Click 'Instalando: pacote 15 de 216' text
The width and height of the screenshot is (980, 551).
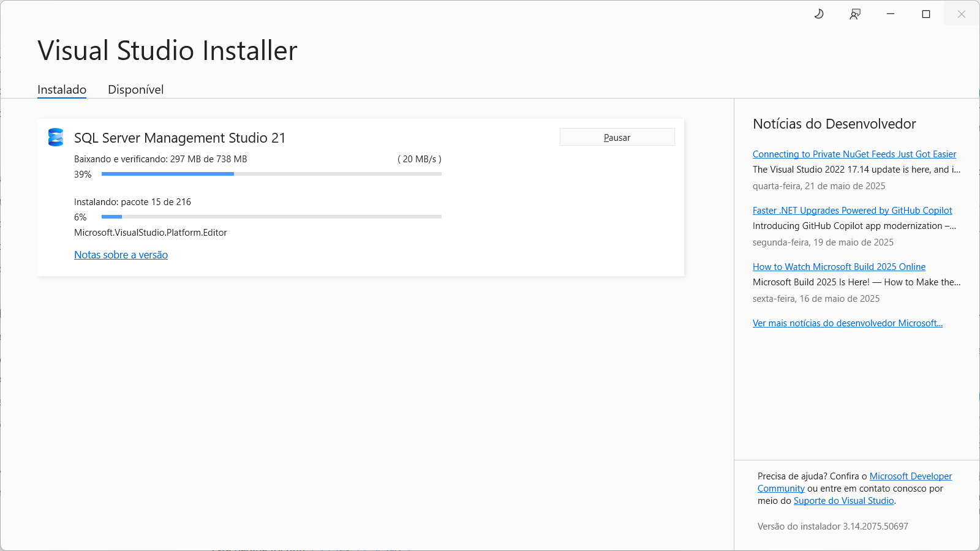(132, 202)
